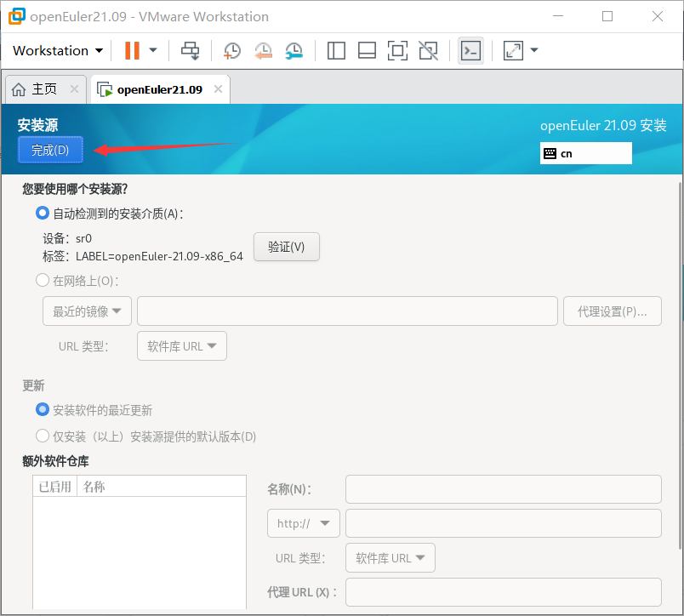This screenshot has width=684, height=616.
Task: Toggle the Unity mode icon
Action: 429,50
